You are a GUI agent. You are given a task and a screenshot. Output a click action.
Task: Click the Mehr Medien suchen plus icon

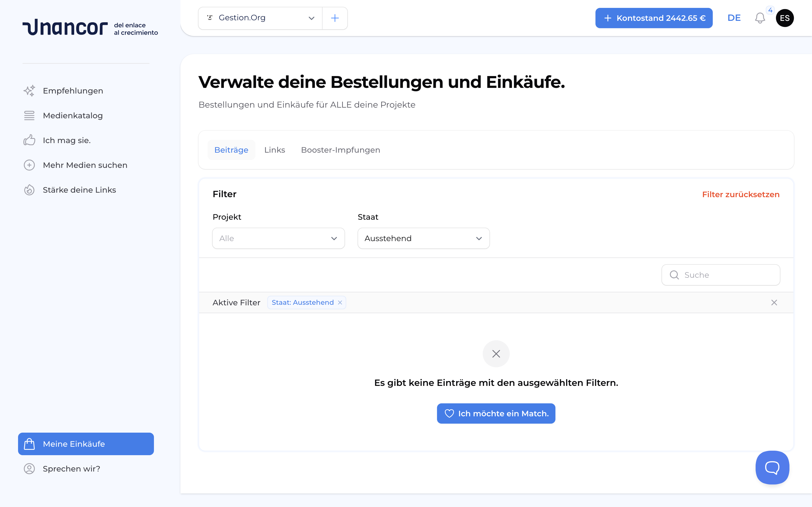[29, 165]
